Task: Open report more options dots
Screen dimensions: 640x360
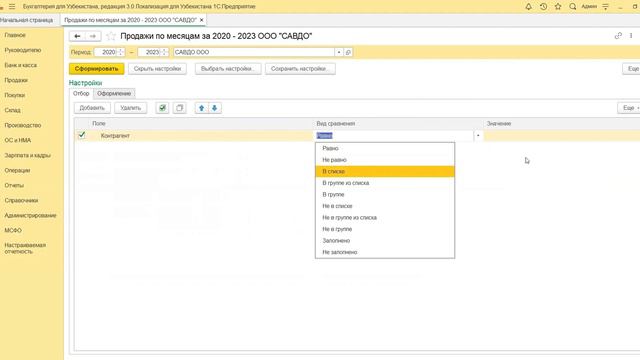Action: [x=631, y=36]
